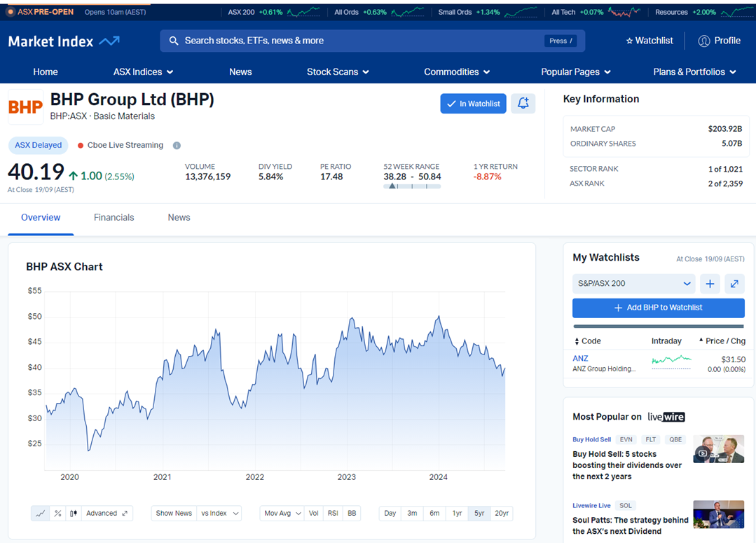This screenshot has height=543, width=756.
Task: Select the candlestick chart icon
Action: (74, 514)
